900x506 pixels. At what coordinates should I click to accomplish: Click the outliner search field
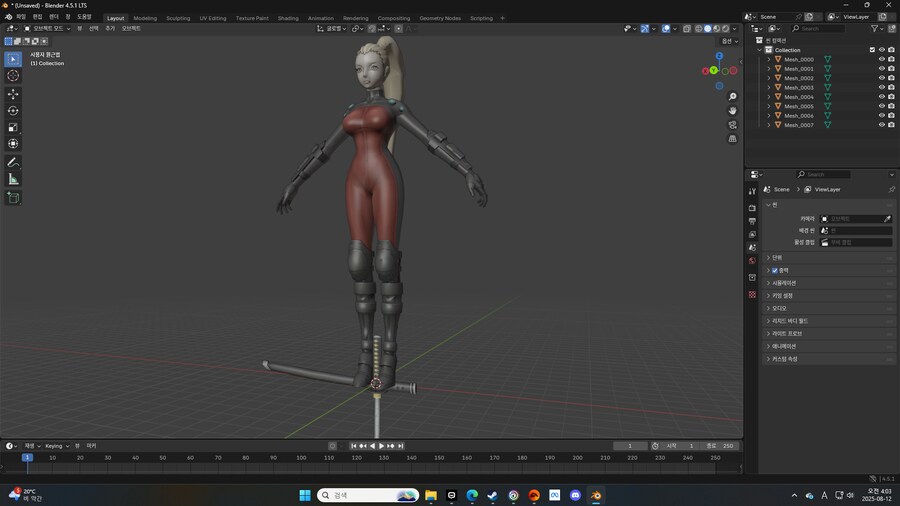tap(817, 28)
